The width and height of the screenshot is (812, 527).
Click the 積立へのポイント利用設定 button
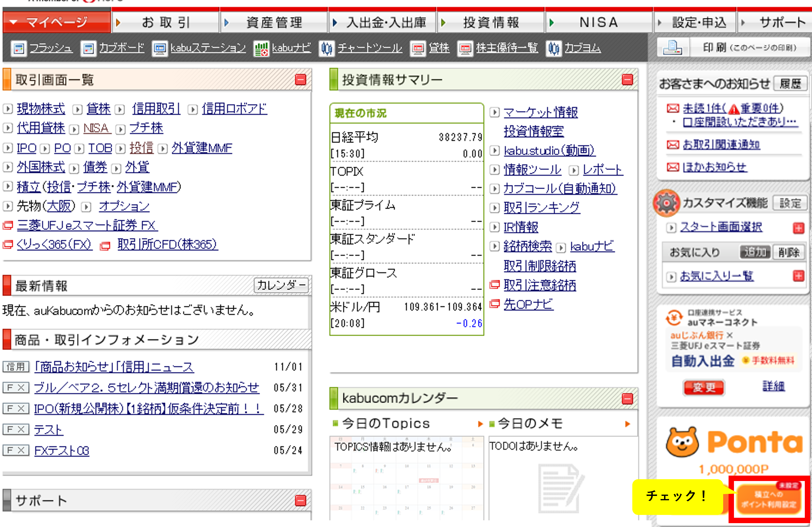point(768,499)
